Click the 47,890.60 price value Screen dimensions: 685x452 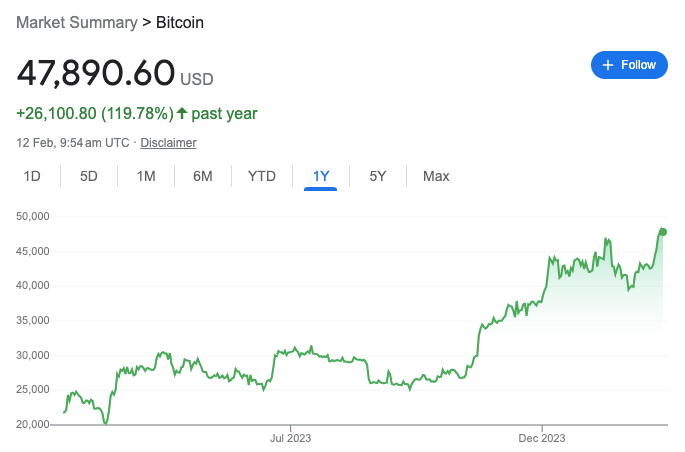[x=96, y=73]
